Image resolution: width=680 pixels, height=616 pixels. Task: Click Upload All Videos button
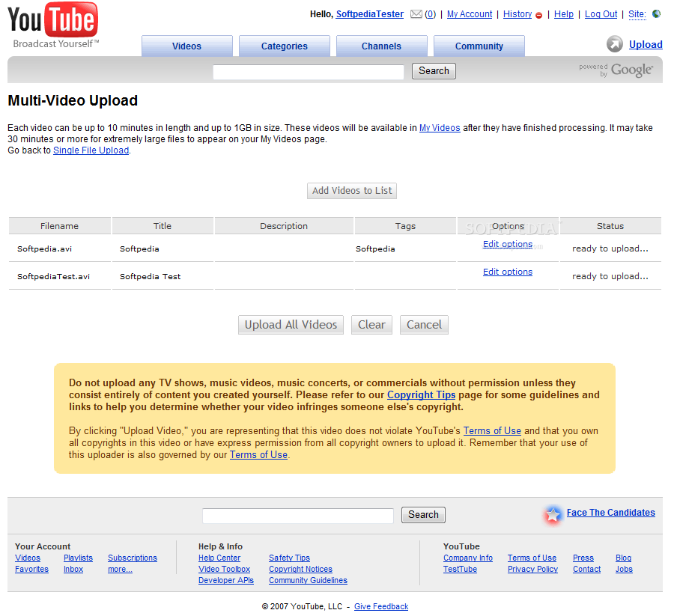coord(291,325)
